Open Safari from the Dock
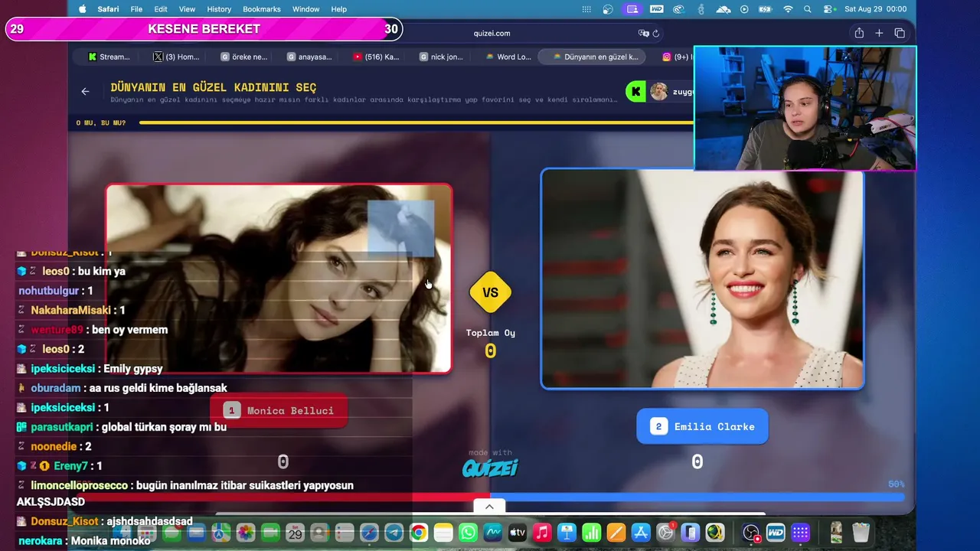The image size is (980, 551). pos(369,533)
